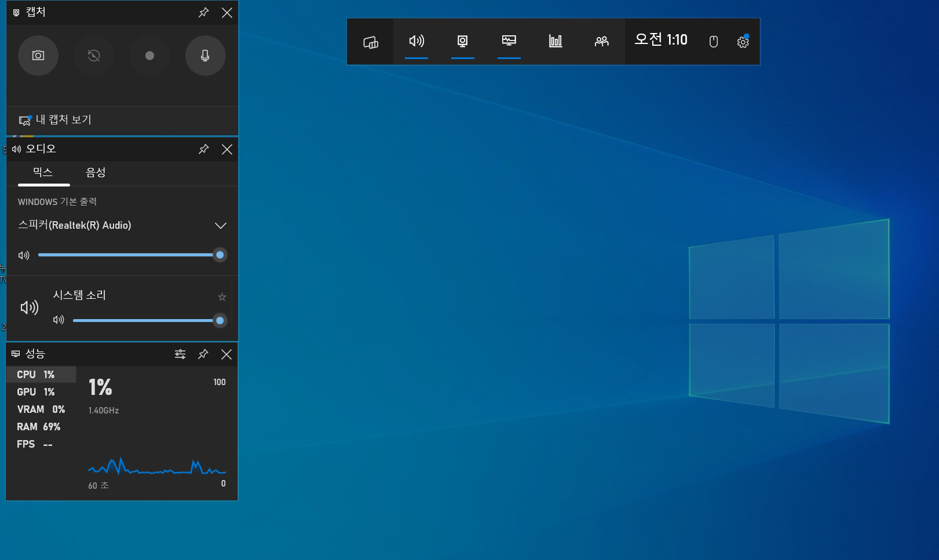Close the Performance widget
Viewport: 939px width, 560px height.
226,354
